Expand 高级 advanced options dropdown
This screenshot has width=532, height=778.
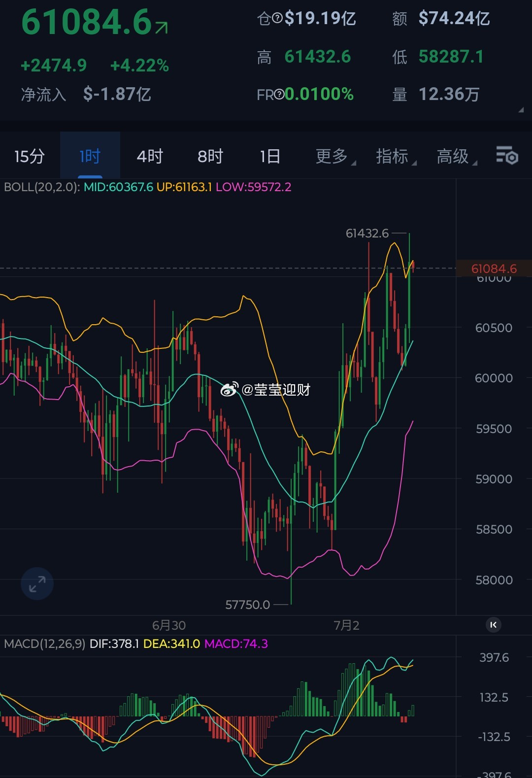(456, 156)
